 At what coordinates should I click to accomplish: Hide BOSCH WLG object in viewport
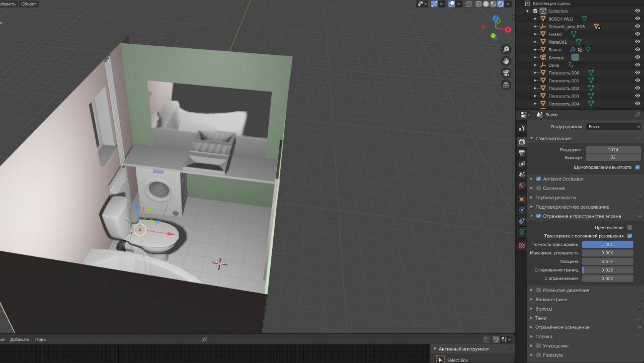coord(637,19)
